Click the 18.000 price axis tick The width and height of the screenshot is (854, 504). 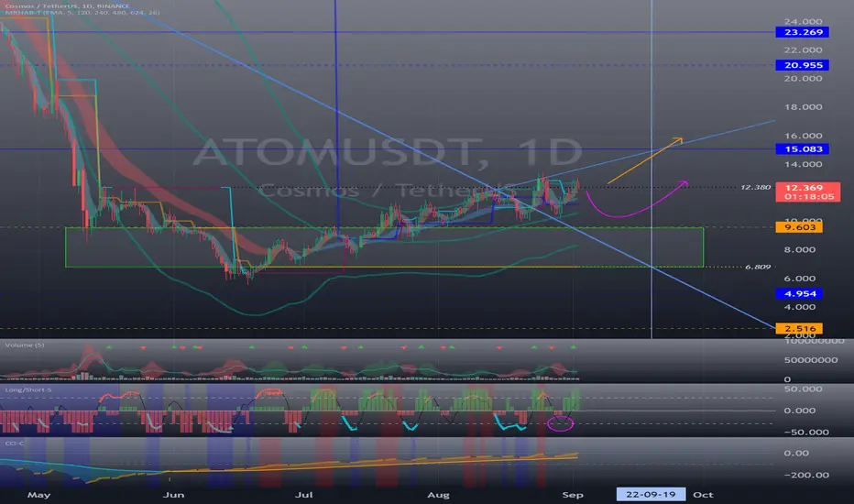coord(803,107)
